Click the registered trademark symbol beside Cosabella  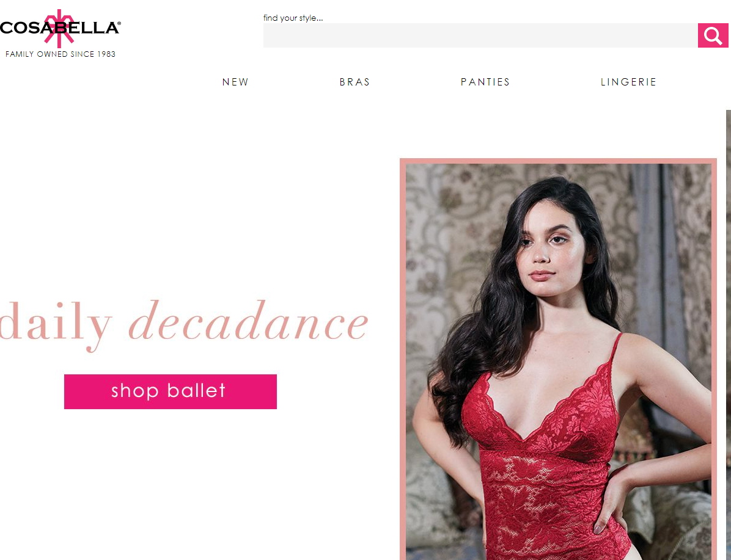[x=119, y=23]
